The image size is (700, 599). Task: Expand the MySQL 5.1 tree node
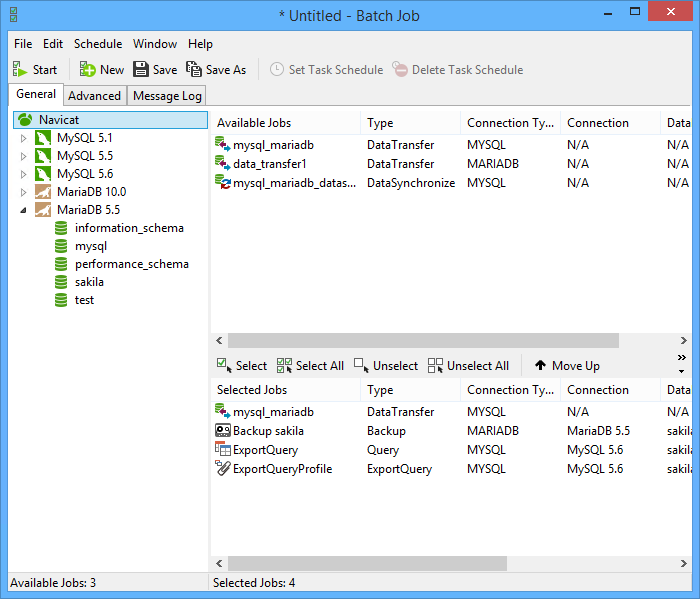[x=24, y=138]
